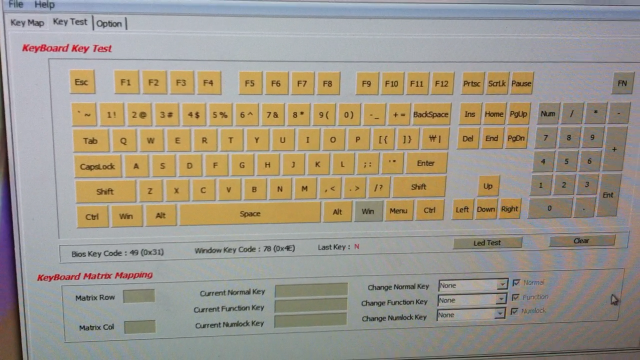Click the Num key on the numpad

tap(548, 113)
